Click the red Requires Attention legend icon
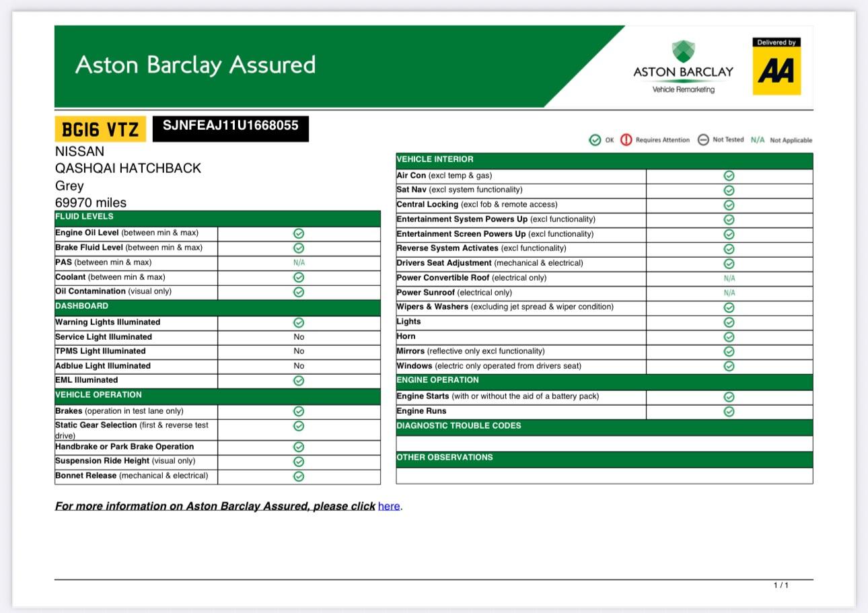Image resolution: width=868 pixels, height=613 pixels. tap(626, 140)
